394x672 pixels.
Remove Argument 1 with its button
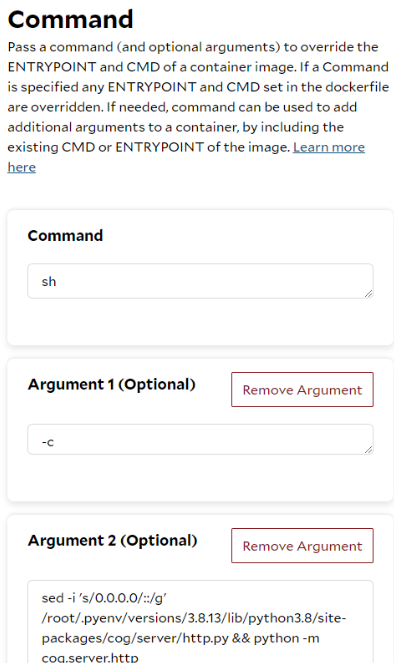(302, 390)
